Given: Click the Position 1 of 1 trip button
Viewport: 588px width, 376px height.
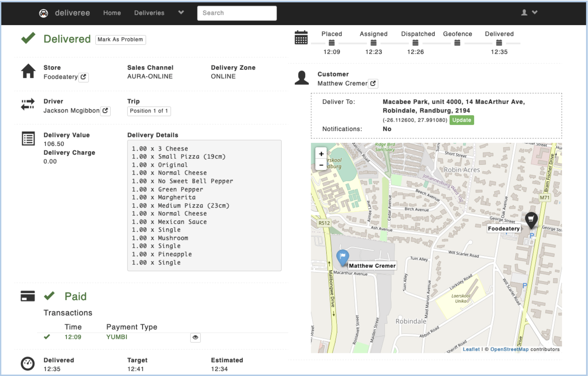Looking at the screenshot, I should coord(149,111).
